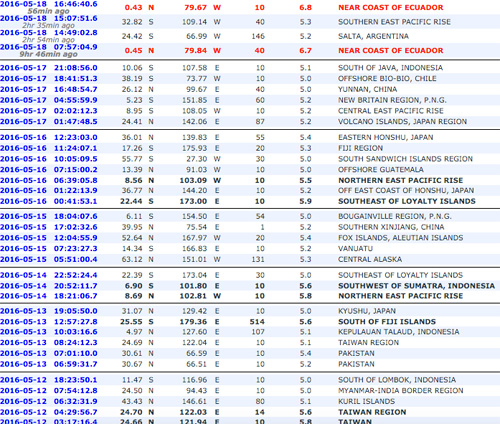Screen dimensions: 500x424
Task: Open the 2016-05-13 07:01:10.0 Pakistan event
Action: click(49, 353)
